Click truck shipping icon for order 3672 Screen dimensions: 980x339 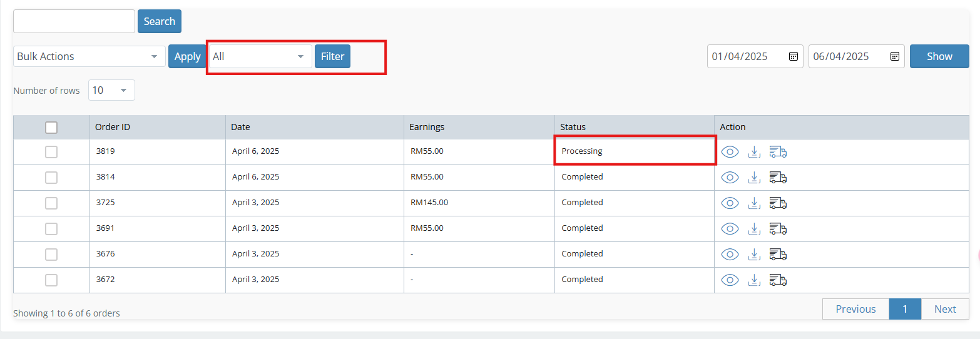click(778, 280)
